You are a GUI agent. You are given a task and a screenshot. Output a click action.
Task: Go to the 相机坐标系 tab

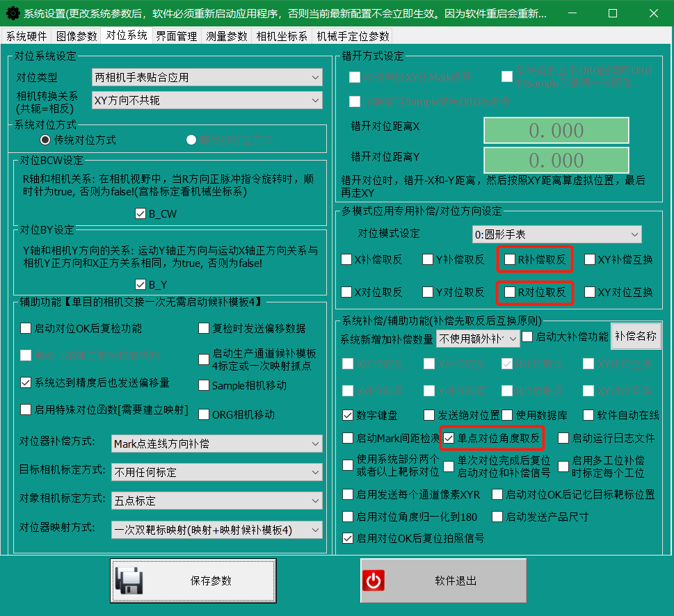[x=282, y=36]
